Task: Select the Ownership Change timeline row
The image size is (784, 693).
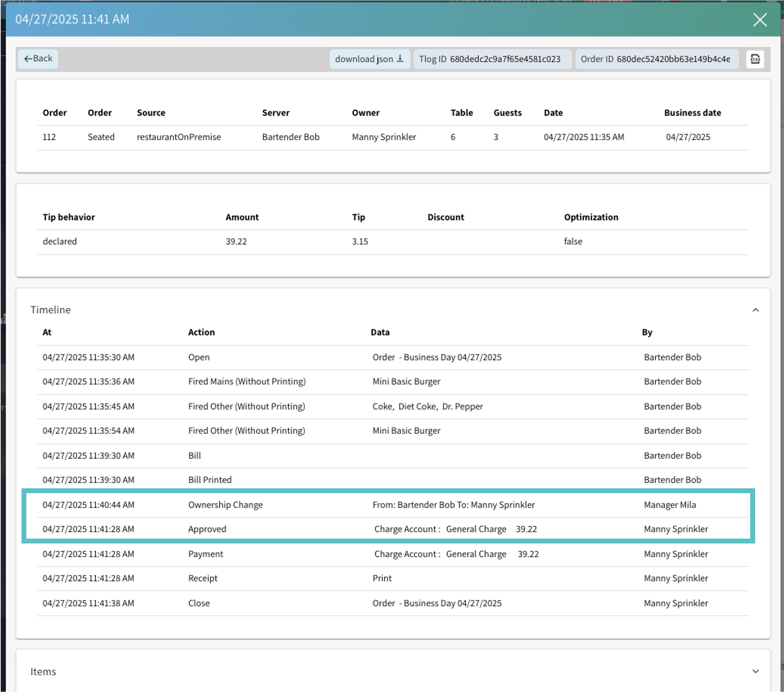Action: [x=225, y=505]
